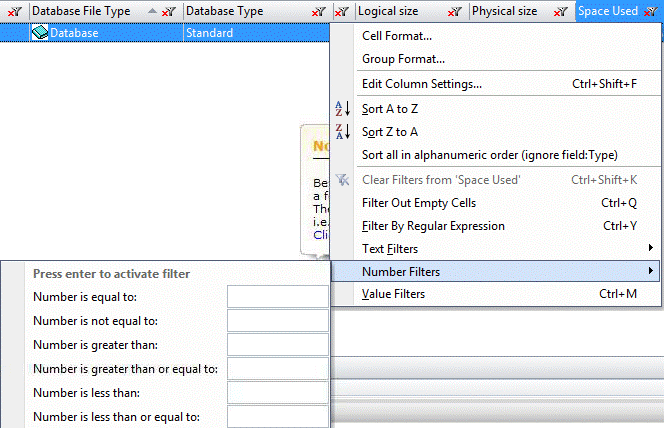Click the Sort A to Z icon
Viewport: 664px width, 428px height.
[342, 108]
